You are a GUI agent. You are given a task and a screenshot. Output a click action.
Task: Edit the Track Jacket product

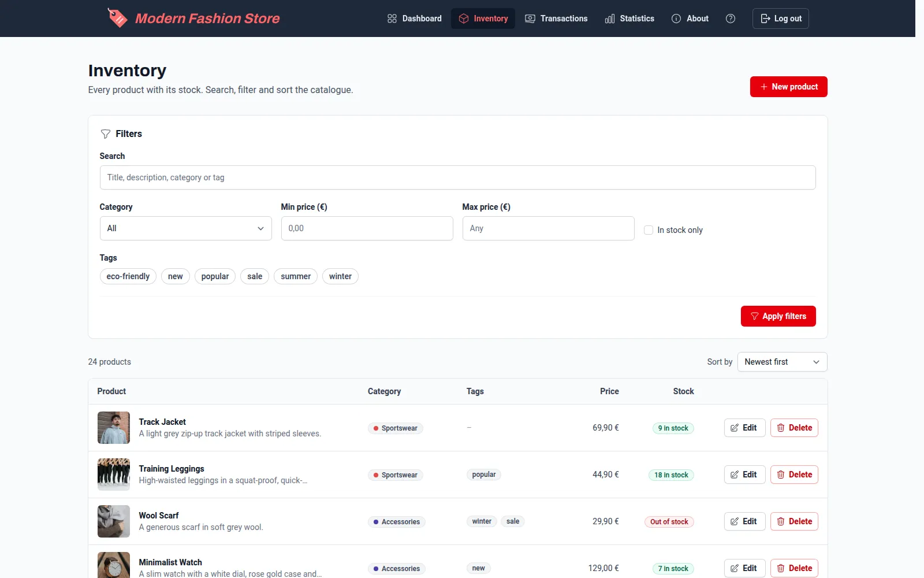tap(745, 428)
